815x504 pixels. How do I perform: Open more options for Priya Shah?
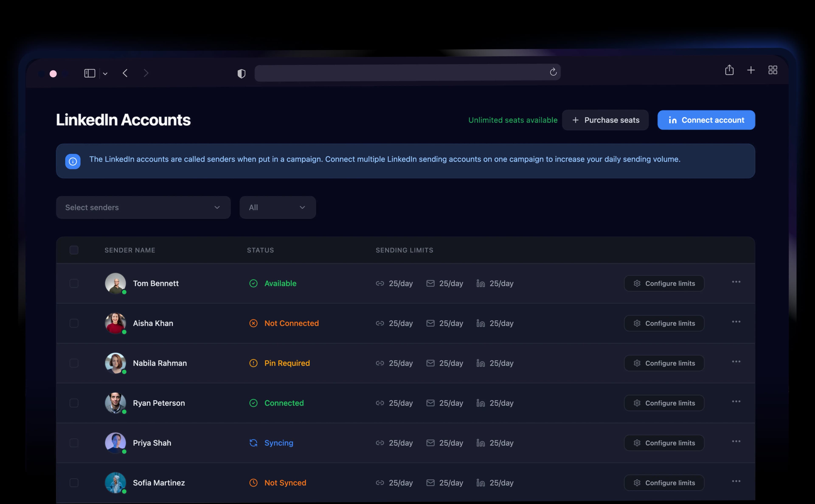point(736,441)
